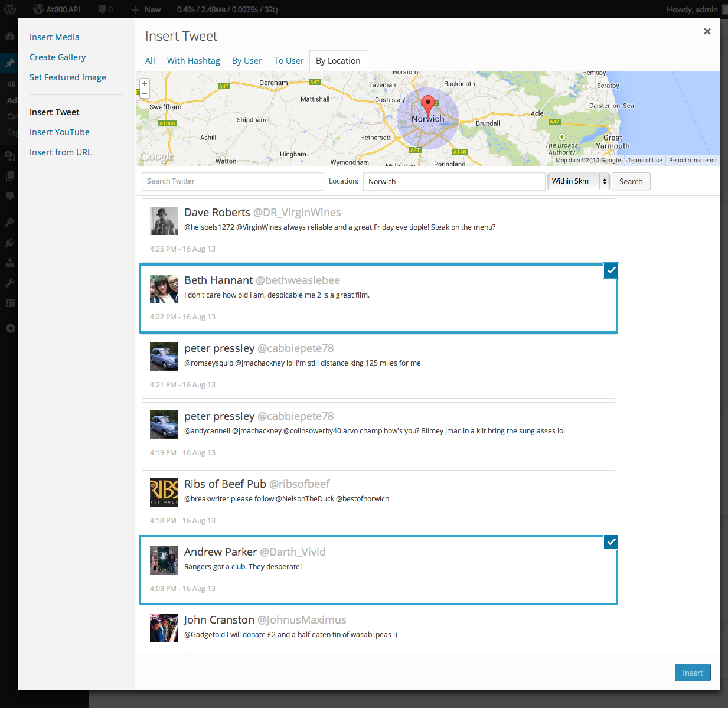Viewport: 728px width, 708px height.
Task: Open the Media icon in admin sidebar
Action: 10,156
